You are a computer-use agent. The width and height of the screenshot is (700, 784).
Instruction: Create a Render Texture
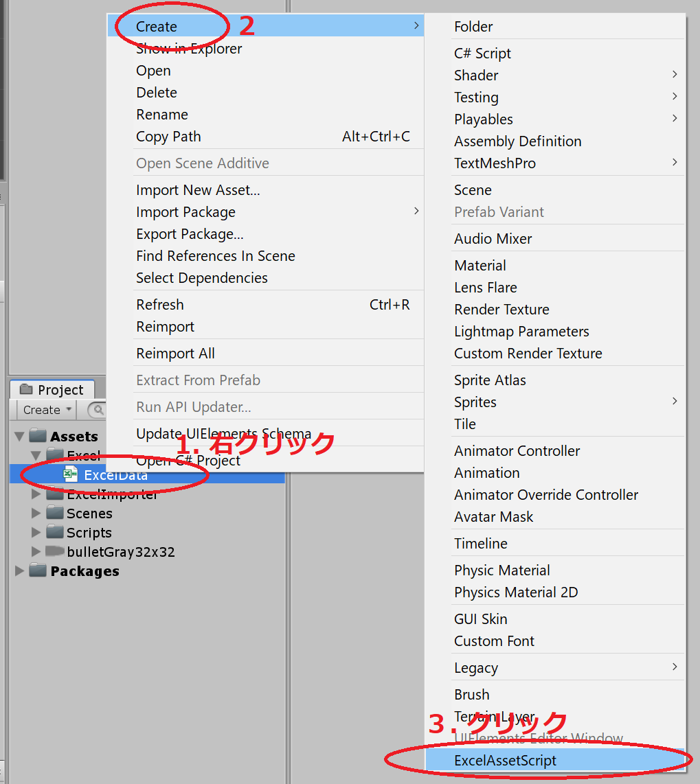pyautogui.click(x=555, y=310)
